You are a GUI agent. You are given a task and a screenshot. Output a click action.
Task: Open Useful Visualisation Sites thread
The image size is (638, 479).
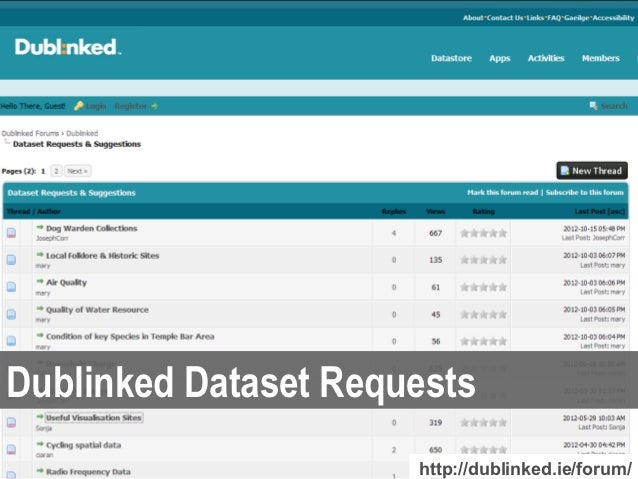(94, 418)
